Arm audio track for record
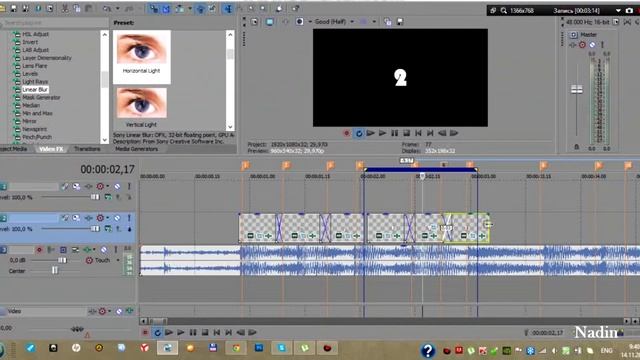The width and height of the screenshot is (640, 360). coord(39,249)
